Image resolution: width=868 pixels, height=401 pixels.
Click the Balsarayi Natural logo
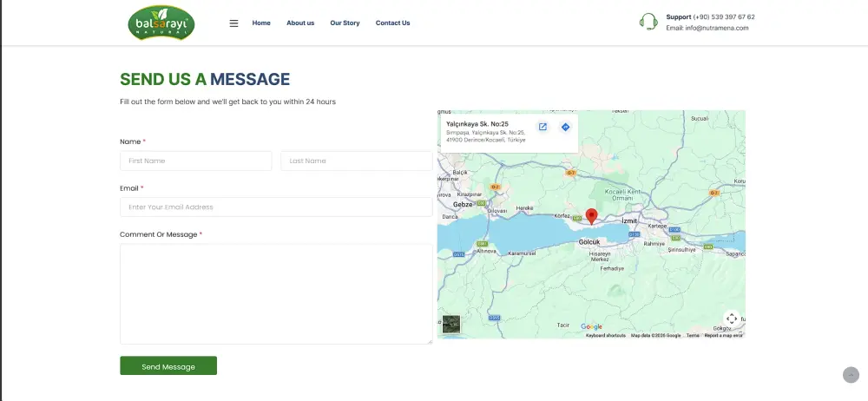[161, 23]
